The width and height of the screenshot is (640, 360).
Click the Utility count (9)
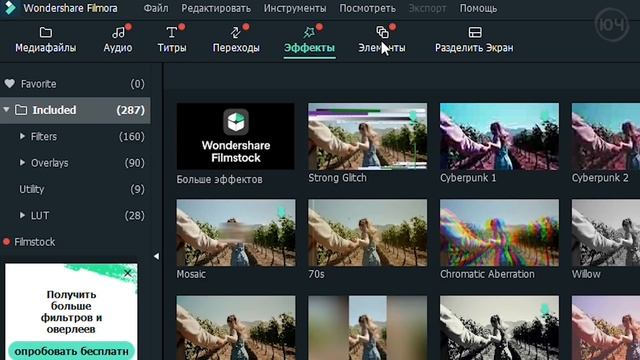point(138,189)
